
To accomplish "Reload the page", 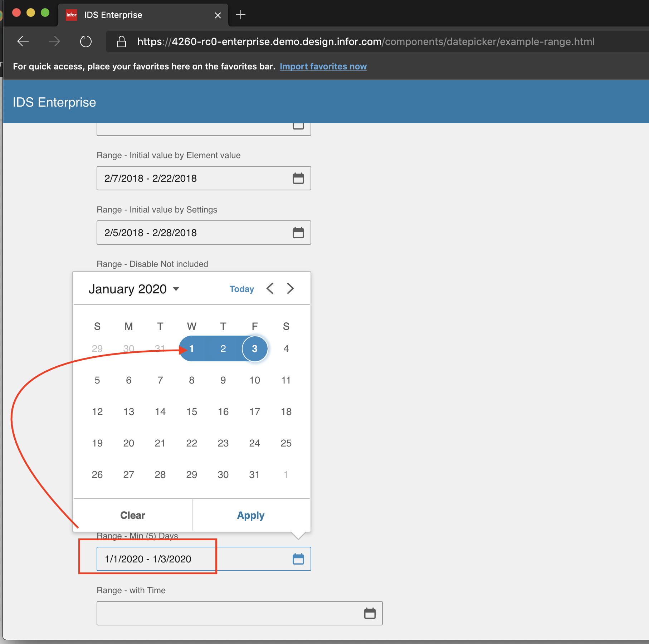I will click(x=86, y=42).
